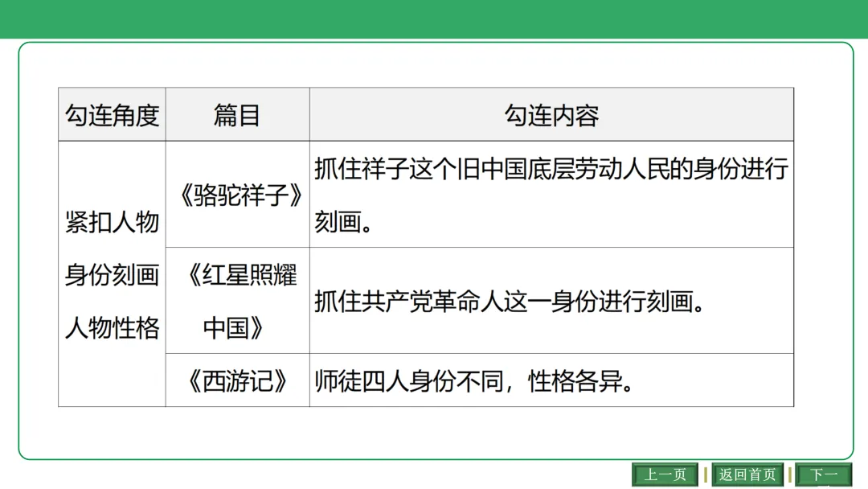The height and width of the screenshot is (489, 868).
Task: Click 返回首页 to return home
Action: pyautogui.click(x=747, y=475)
